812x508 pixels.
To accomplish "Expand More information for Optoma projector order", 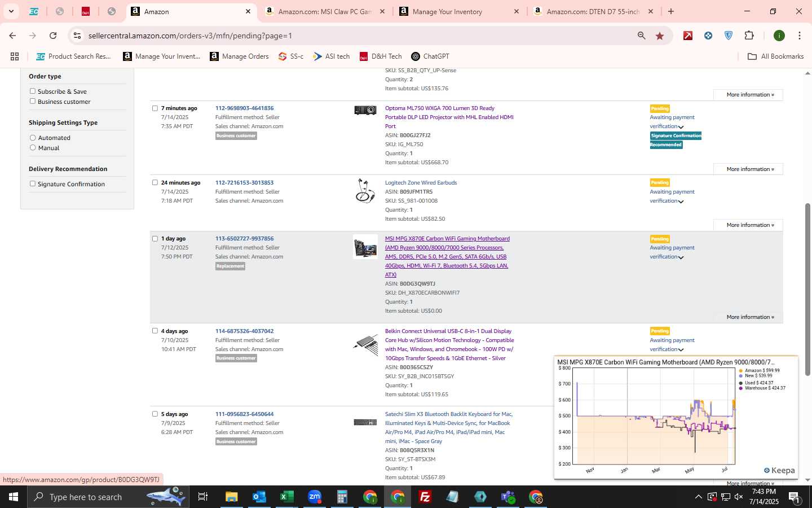I will coord(748,169).
